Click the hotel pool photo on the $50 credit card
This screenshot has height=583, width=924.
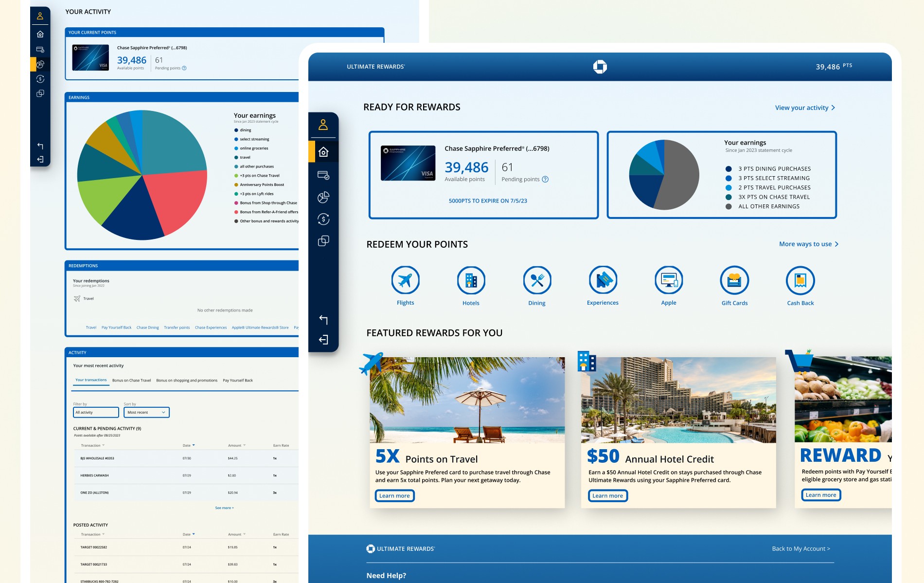point(678,400)
